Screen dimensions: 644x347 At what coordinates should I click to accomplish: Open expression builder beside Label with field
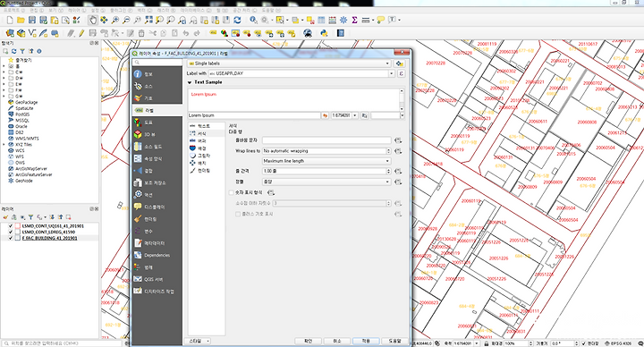point(401,73)
